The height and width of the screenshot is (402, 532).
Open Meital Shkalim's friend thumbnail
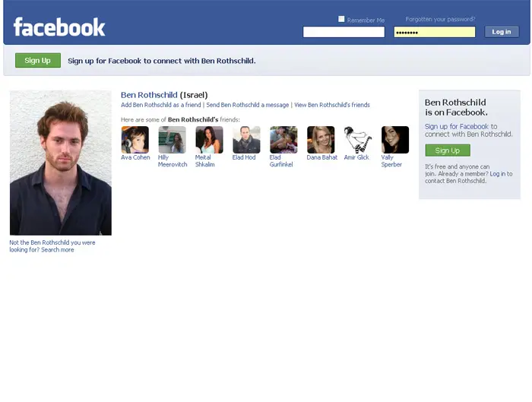pyautogui.click(x=209, y=140)
